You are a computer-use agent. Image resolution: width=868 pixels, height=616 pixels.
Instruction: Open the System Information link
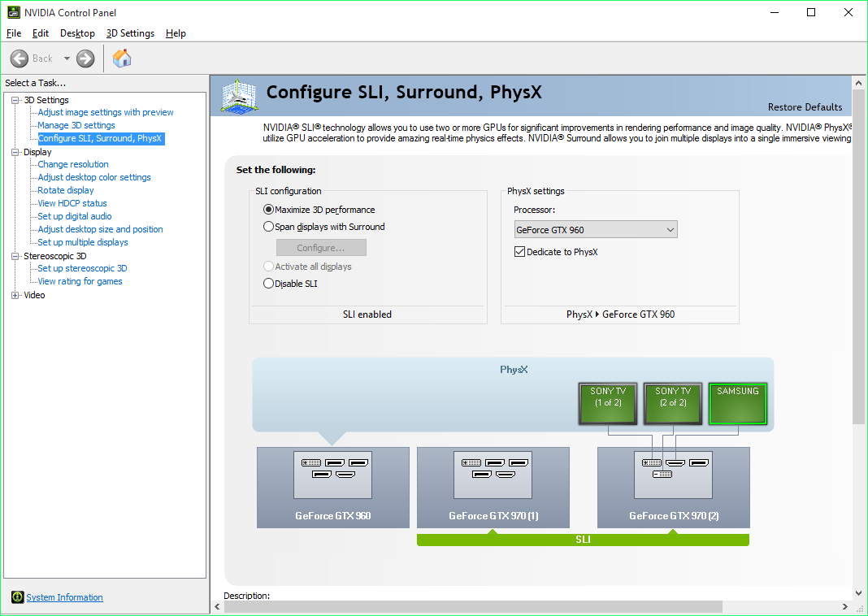click(x=65, y=597)
